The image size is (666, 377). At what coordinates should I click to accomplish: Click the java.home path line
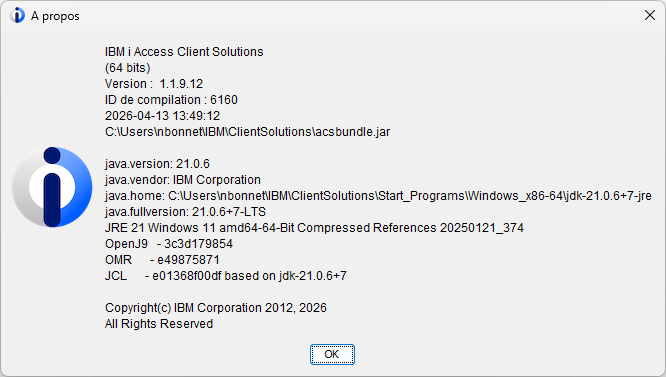click(378, 196)
